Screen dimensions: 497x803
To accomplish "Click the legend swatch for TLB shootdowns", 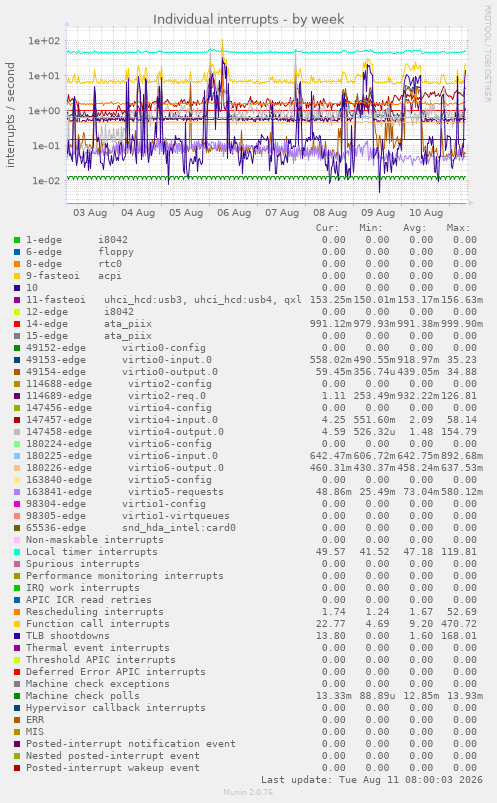I will point(17,636).
